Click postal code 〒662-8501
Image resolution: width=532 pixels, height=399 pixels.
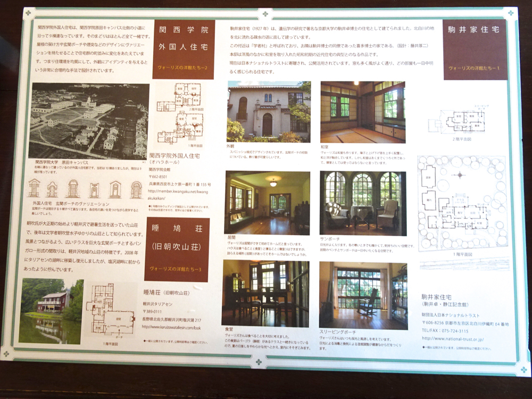click(158, 177)
